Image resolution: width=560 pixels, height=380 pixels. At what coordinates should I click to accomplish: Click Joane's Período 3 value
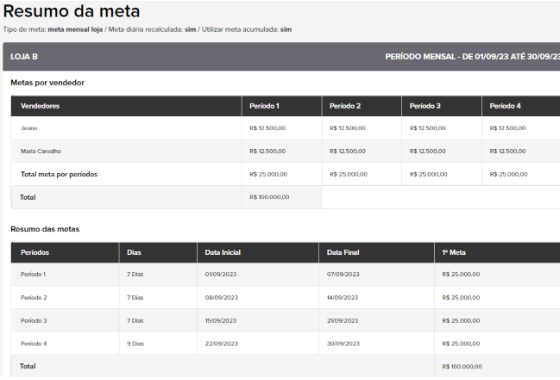(428, 128)
